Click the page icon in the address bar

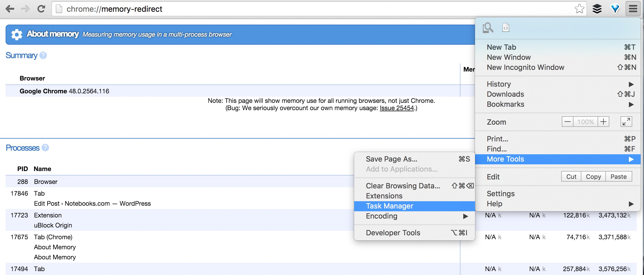point(59,9)
